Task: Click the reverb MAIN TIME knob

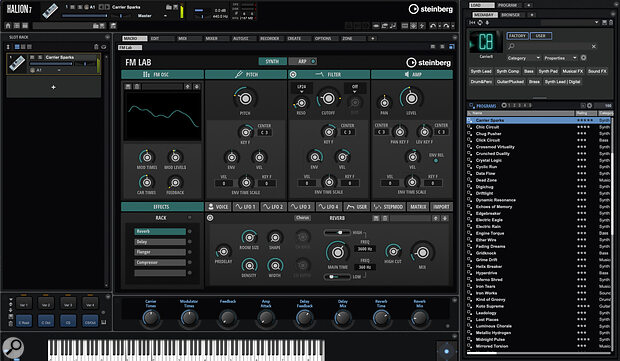Action: [337, 252]
